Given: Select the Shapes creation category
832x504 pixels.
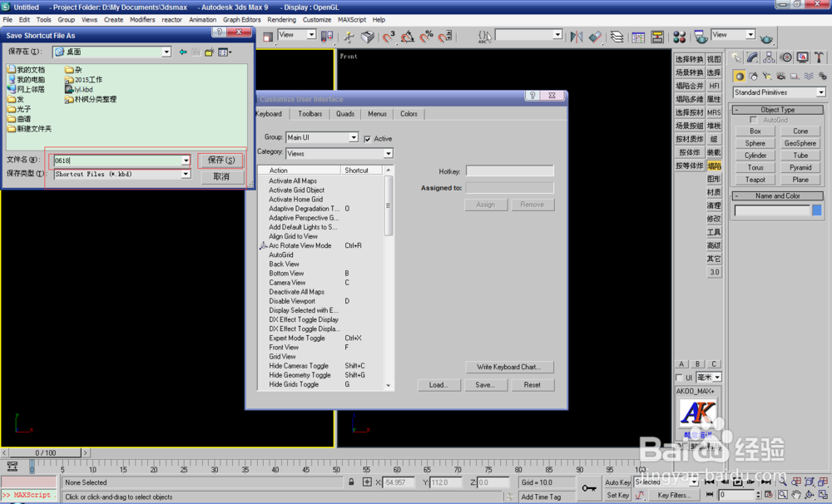Looking at the screenshot, I should tap(753, 77).
